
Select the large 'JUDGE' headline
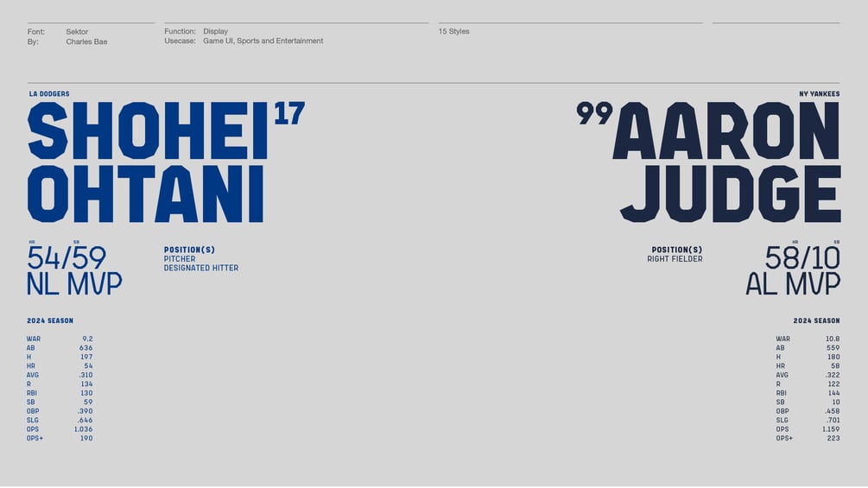pos(730,193)
